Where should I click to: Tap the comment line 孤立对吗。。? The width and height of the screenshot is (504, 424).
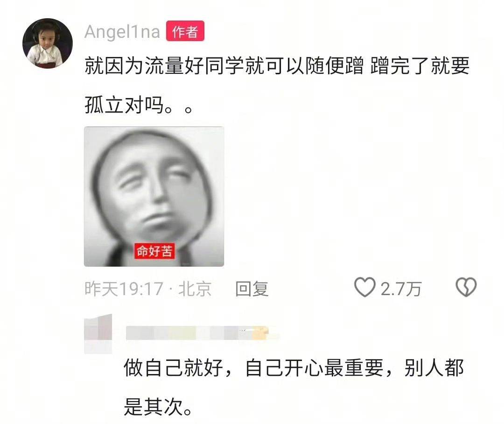click(x=139, y=105)
